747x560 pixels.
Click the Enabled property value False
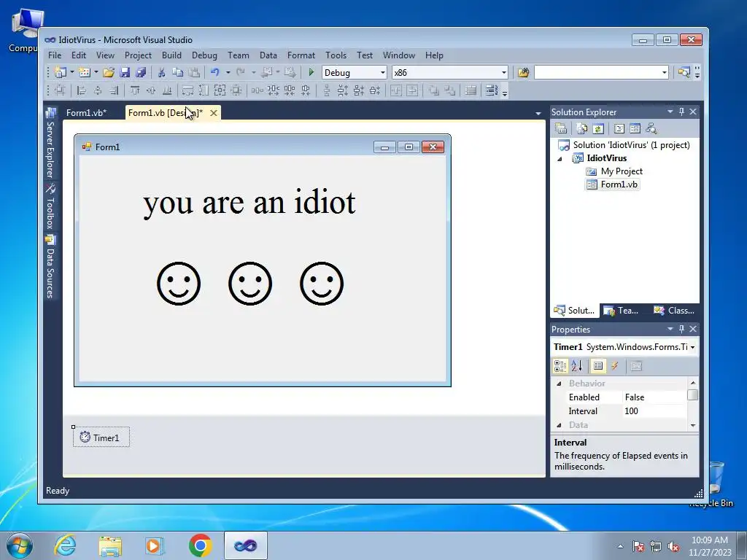654,397
